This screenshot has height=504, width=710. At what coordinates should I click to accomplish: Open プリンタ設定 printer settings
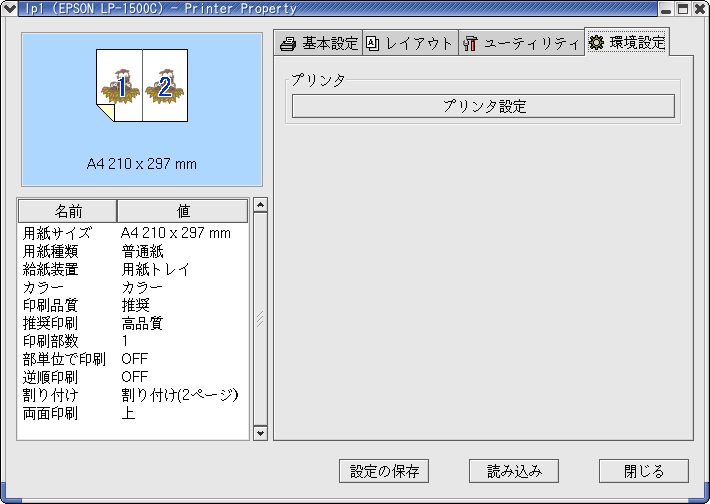(x=483, y=106)
